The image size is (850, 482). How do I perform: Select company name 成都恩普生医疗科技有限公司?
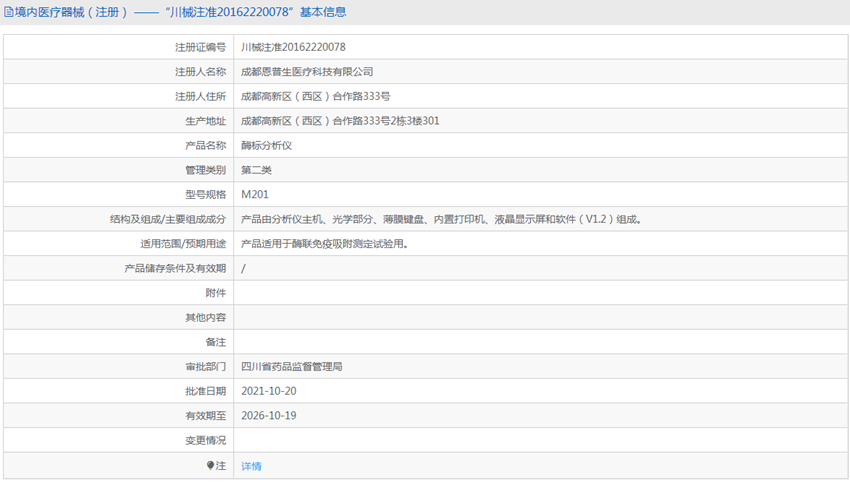307,72
